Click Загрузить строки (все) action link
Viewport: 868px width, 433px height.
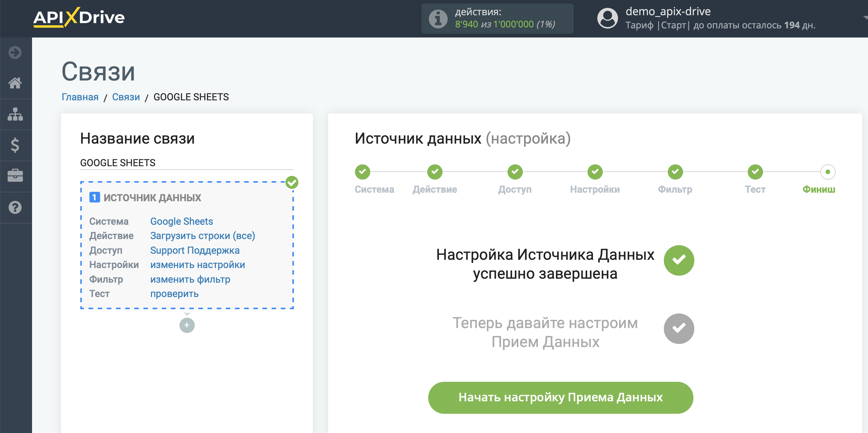pos(203,236)
